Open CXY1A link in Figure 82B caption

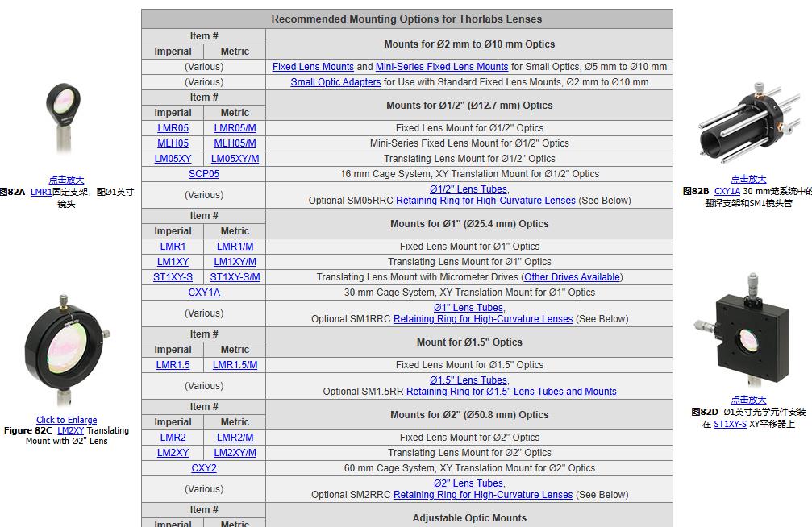pyautogui.click(x=727, y=191)
